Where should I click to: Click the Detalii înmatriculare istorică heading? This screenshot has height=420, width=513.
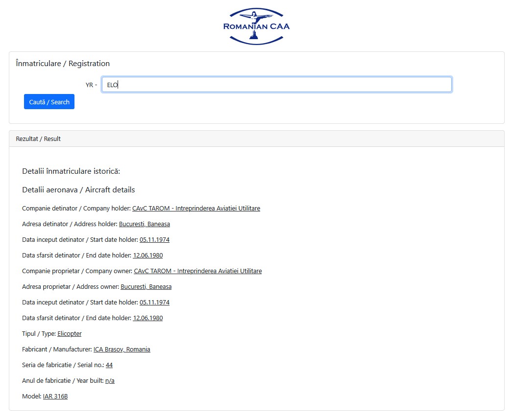coord(71,171)
